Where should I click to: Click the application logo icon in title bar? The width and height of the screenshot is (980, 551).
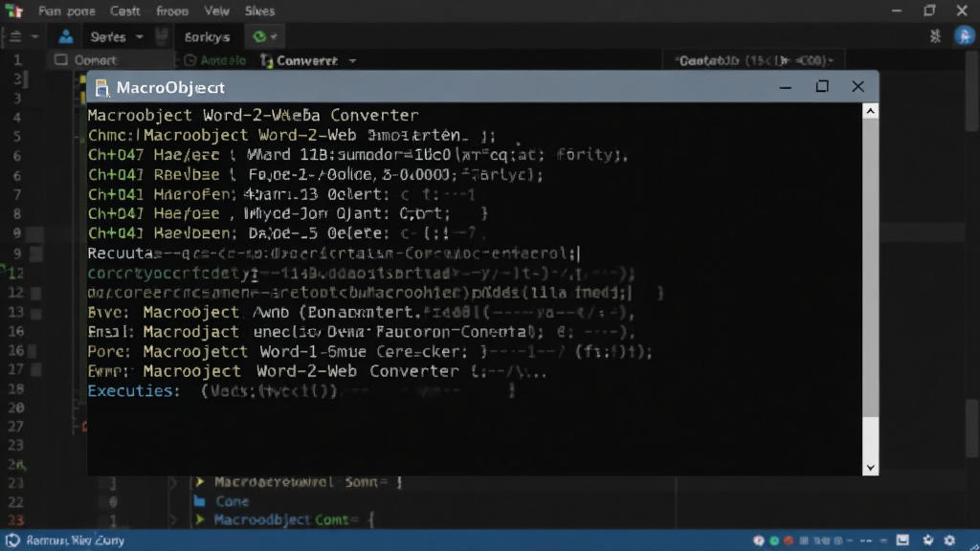[13, 11]
